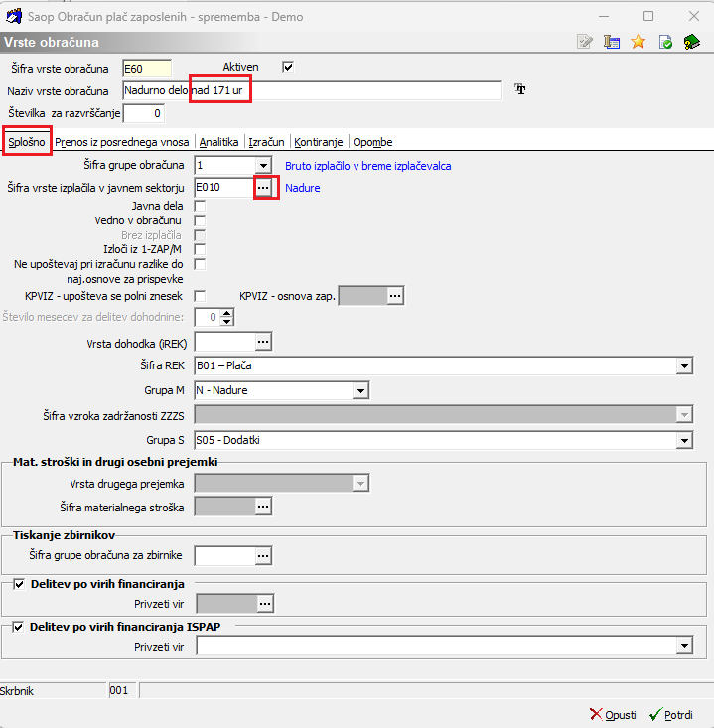Screen dimensions: 714x728
Task: Click the E010 code input field
Action: click(224, 187)
